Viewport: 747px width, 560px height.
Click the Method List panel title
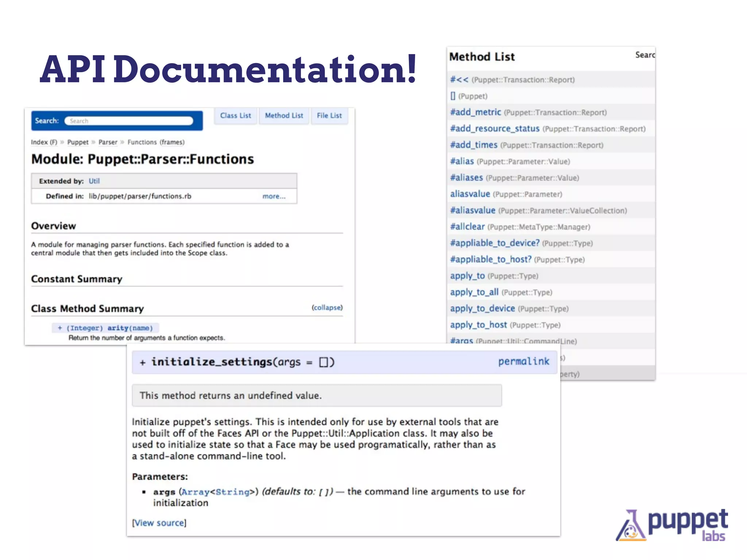point(482,57)
